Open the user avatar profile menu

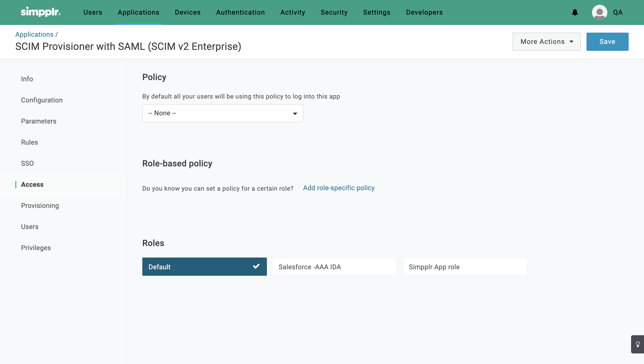point(599,12)
